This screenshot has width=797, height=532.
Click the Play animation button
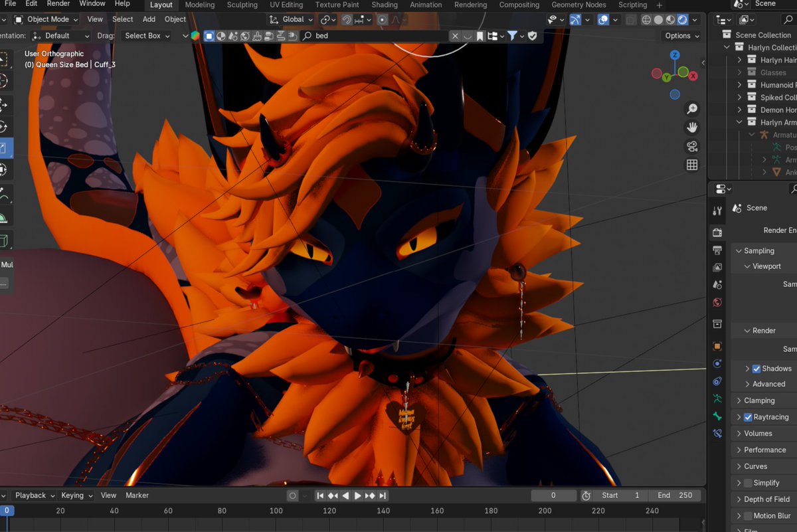(x=357, y=495)
